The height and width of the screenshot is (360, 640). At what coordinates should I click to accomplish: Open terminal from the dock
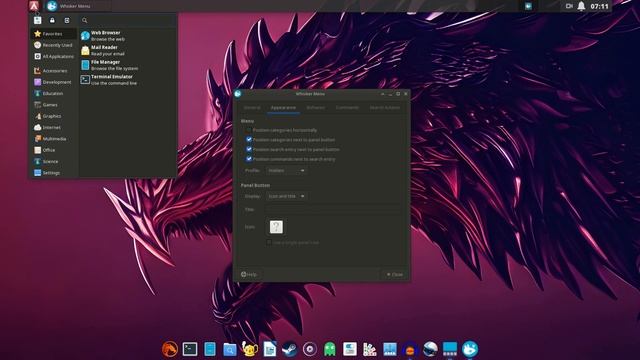190,349
